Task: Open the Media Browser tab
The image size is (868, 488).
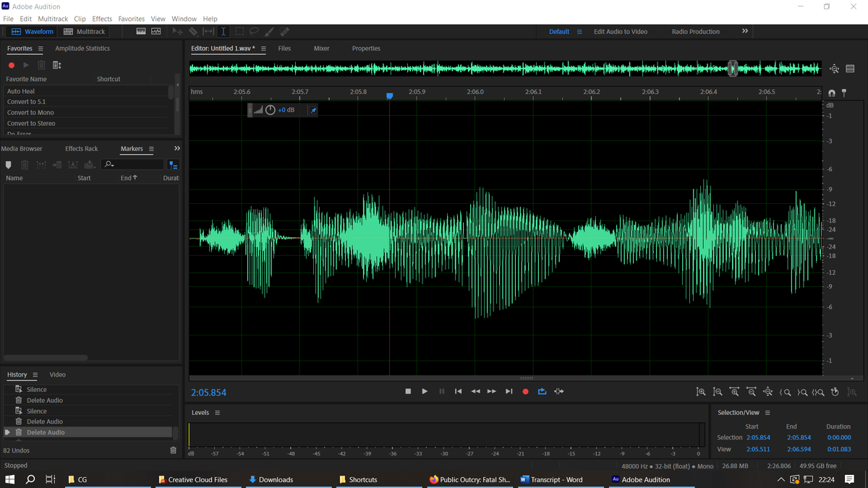Action: tap(22, 149)
